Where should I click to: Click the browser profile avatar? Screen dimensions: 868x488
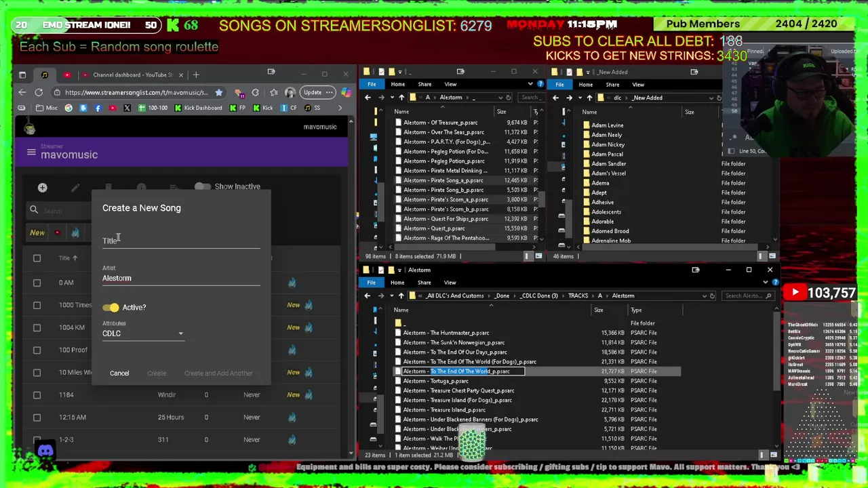(x=290, y=92)
